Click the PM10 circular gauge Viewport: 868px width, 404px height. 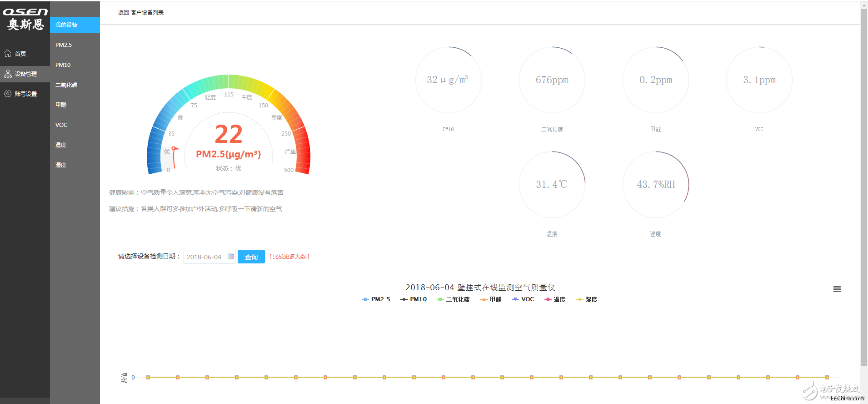448,80
